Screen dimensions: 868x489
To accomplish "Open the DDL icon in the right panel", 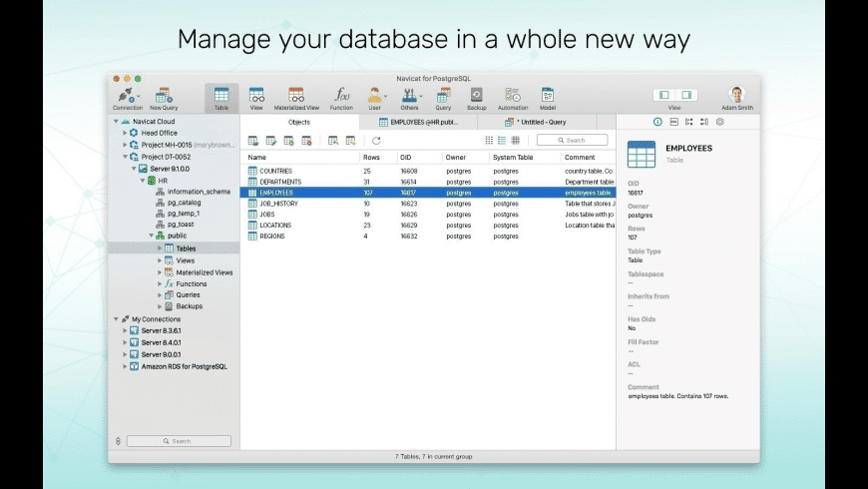I will tap(673, 122).
